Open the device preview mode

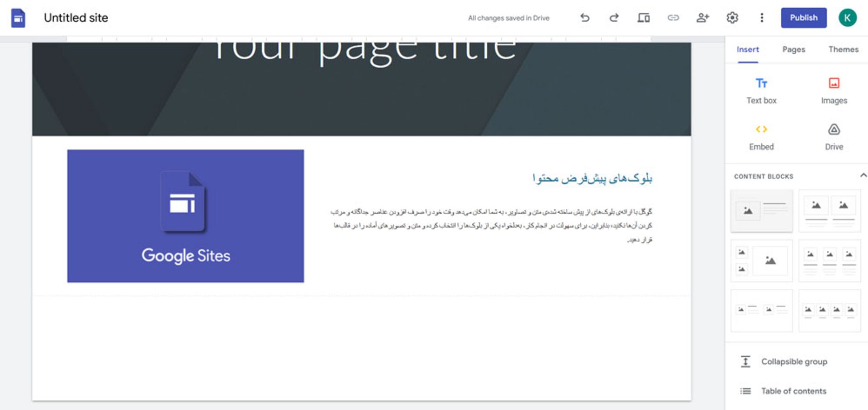click(643, 18)
